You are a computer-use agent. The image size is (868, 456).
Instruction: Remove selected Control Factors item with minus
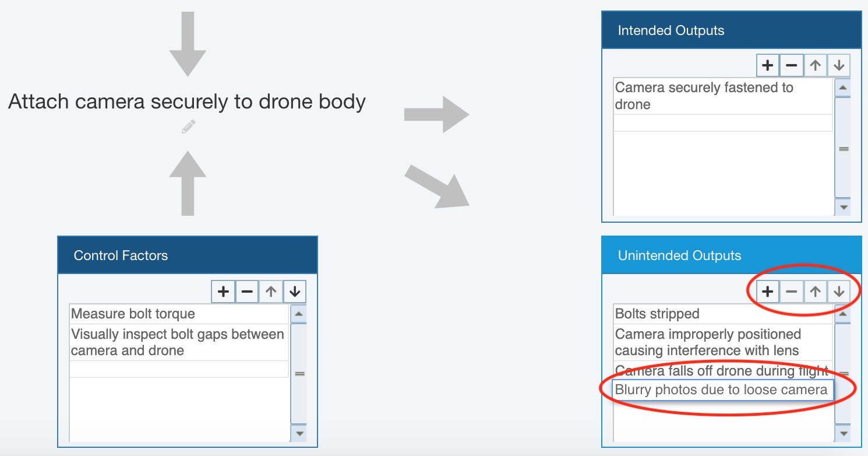pyautogui.click(x=247, y=292)
